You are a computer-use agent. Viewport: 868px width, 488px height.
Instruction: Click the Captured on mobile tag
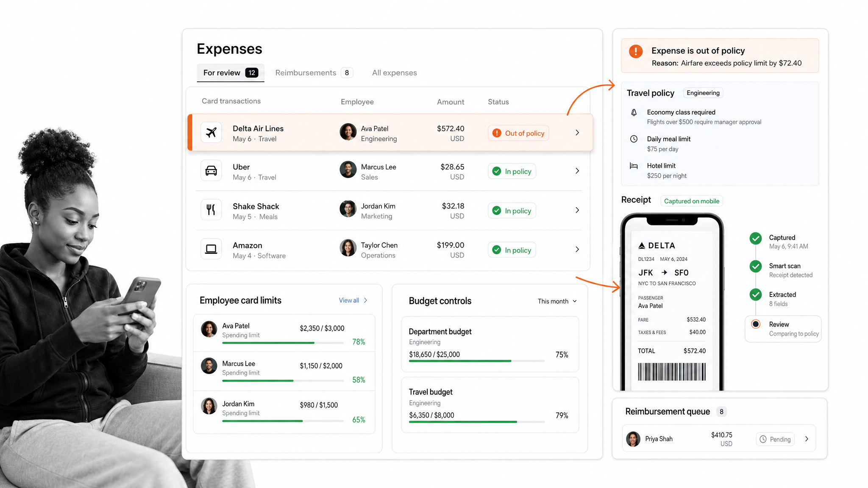[692, 201]
